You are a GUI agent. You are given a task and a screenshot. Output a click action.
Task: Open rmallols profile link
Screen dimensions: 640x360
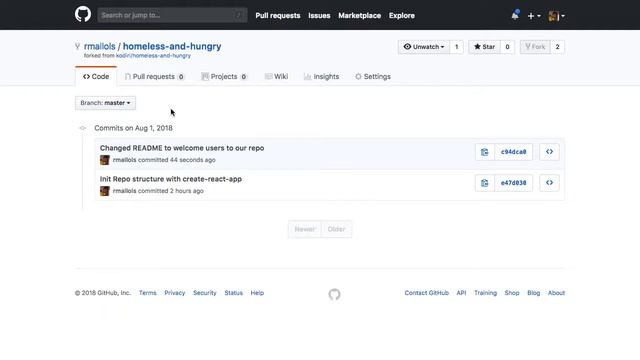point(100,47)
